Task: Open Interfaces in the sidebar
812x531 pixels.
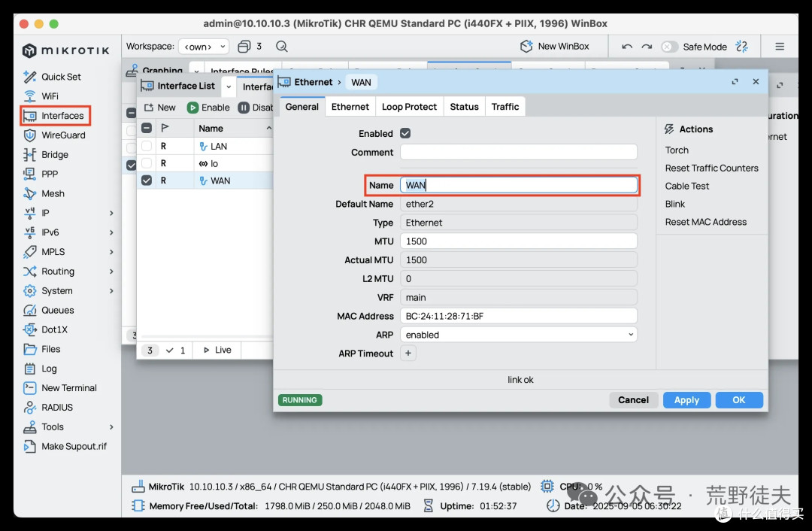Action: (56, 116)
